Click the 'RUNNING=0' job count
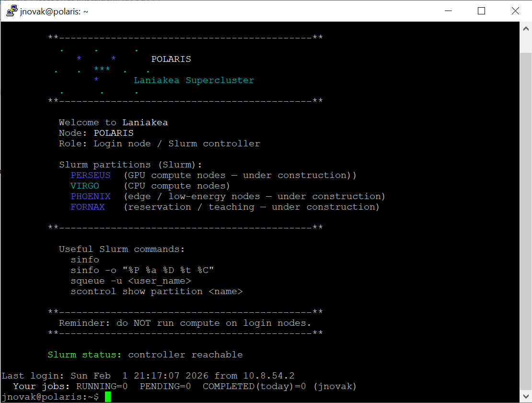532x403 pixels. 102,386
